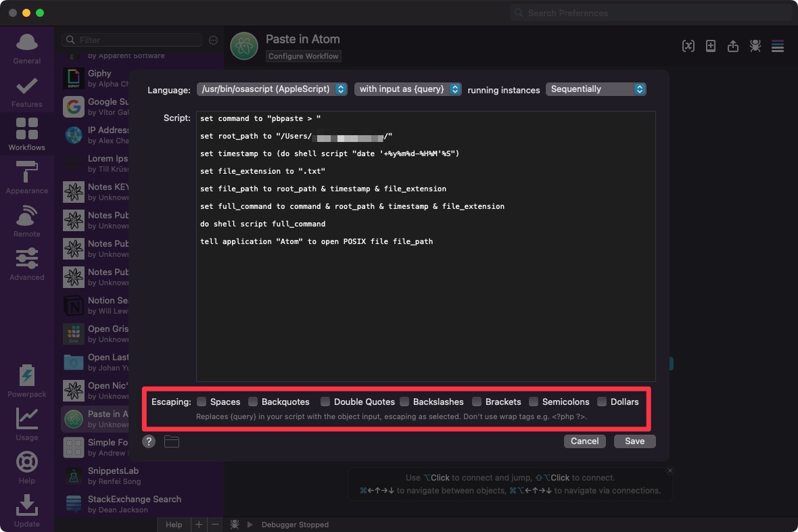Open the workflow folder icon in dialog
798x532 pixels.
pos(172,441)
